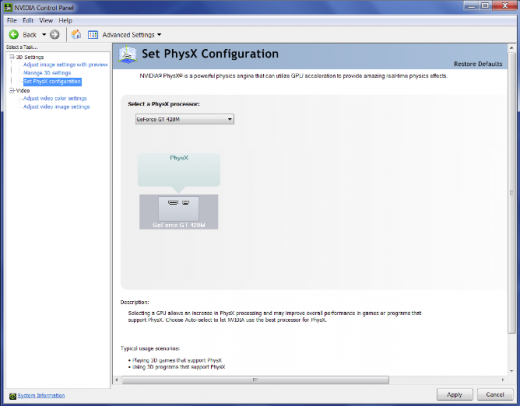
Task: Click the Advanced Settings view icon
Action: point(93,35)
